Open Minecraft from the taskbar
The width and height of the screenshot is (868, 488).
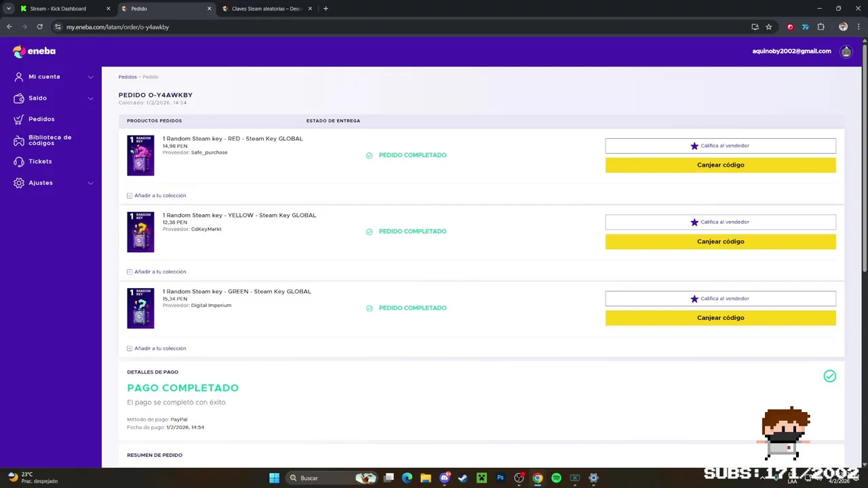[x=481, y=478]
